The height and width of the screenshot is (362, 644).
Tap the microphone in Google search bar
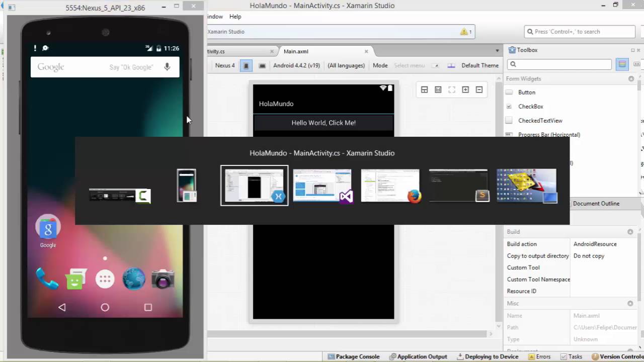pos(167,67)
